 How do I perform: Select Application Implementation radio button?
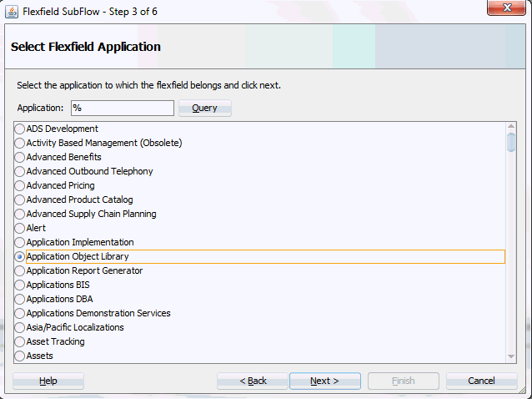point(20,242)
